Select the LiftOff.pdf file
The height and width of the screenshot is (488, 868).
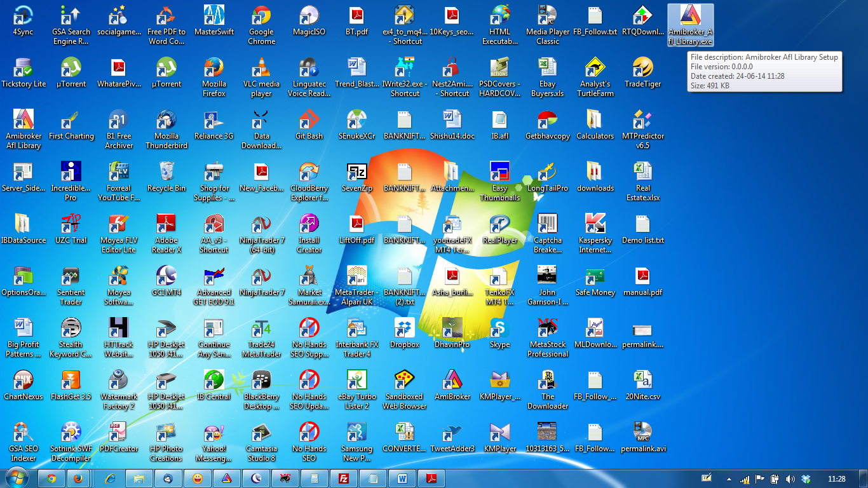coord(357,229)
